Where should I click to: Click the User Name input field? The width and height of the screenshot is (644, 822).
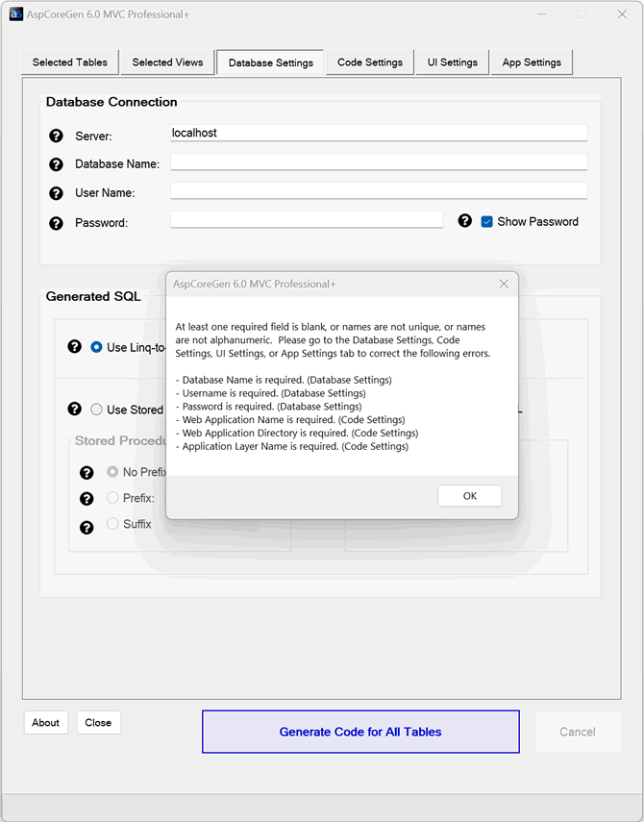(379, 190)
